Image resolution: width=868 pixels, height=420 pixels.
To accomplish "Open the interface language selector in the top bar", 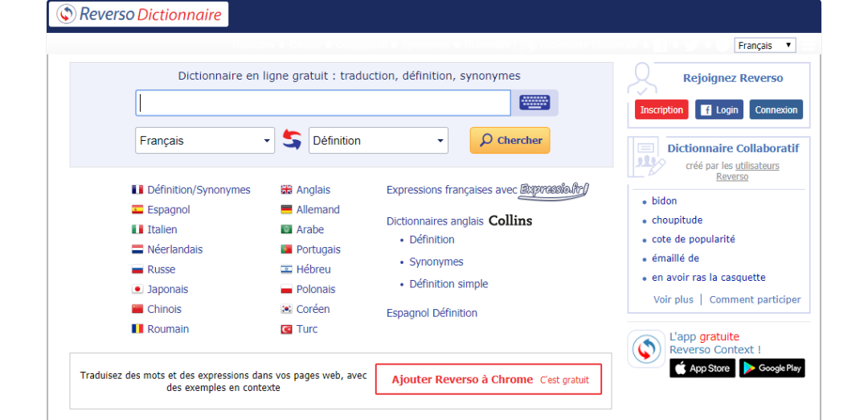I will (765, 45).
